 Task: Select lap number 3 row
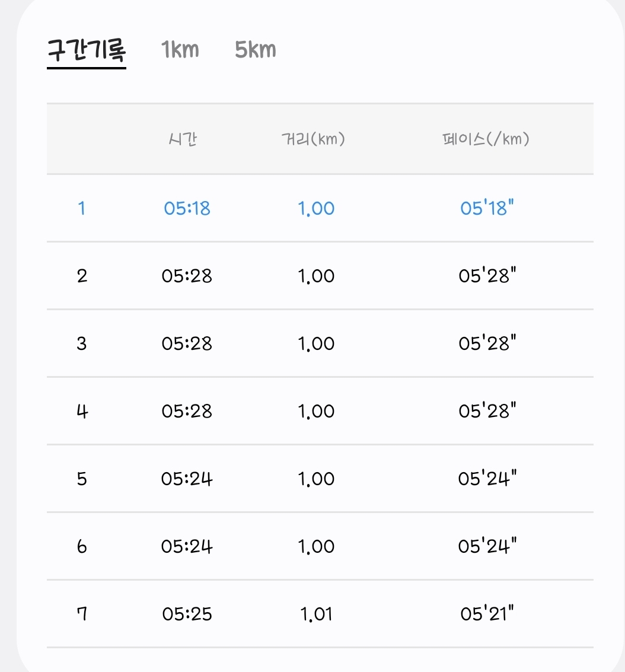[x=82, y=343]
